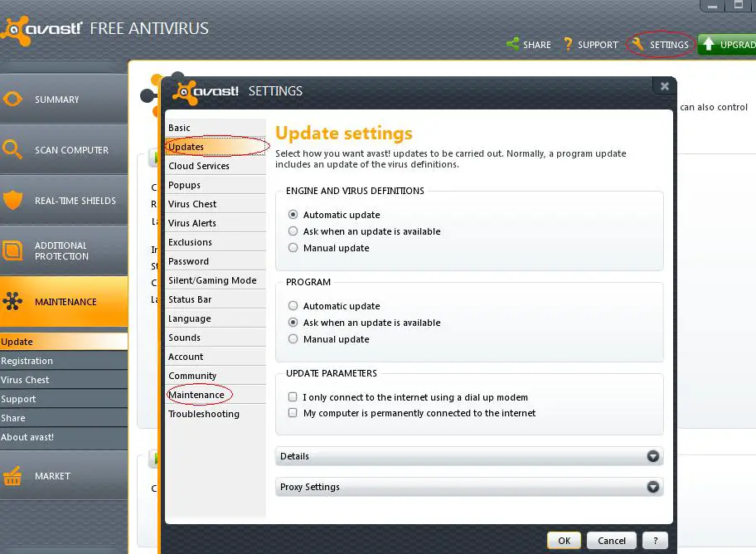Go to Market in main sidebar
Viewport: 756px width, 554px height.
click(64, 476)
